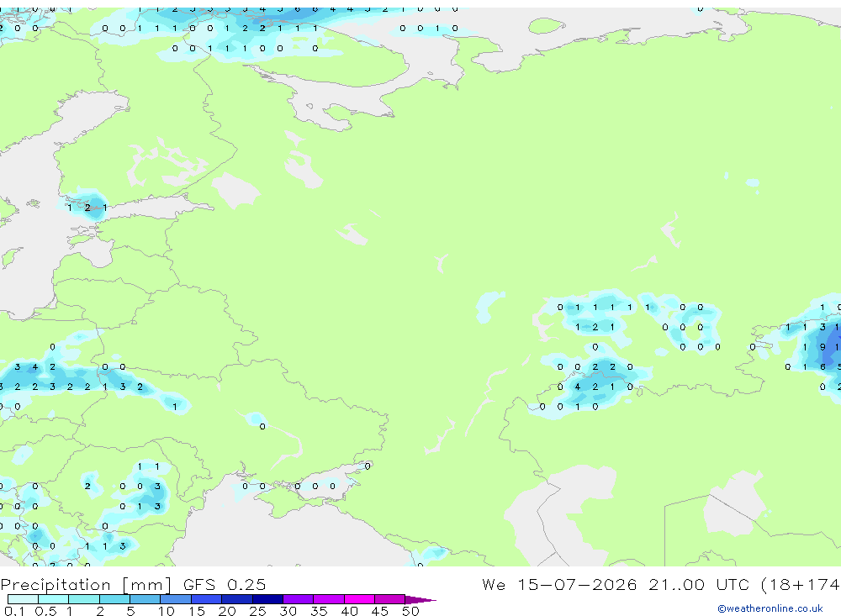Pick the magenta swatch between 40 and 45
This screenshot has width=841, height=616.
pyautogui.click(x=359, y=599)
